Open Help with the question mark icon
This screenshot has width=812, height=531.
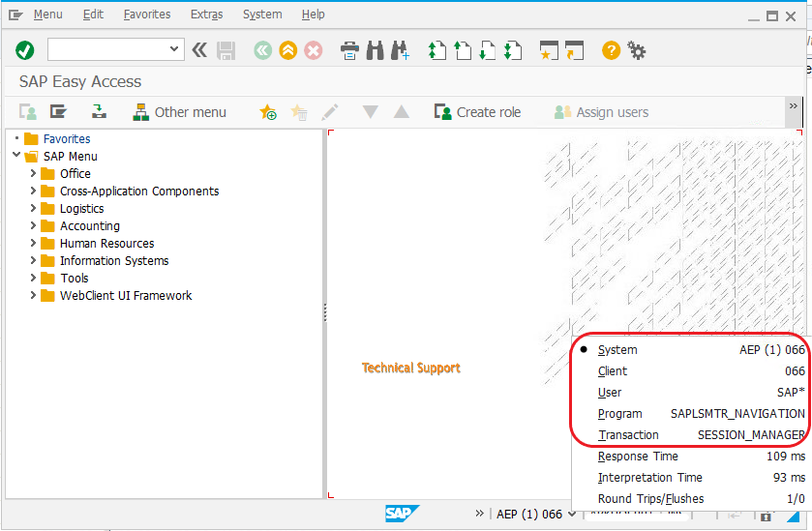click(611, 50)
